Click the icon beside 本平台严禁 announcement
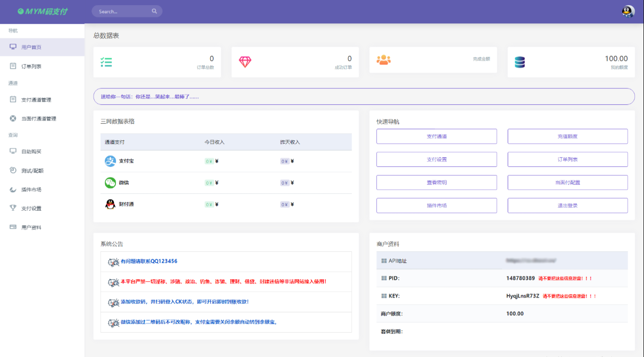Image resolution: width=644 pixels, height=357 pixels. [x=113, y=282]
